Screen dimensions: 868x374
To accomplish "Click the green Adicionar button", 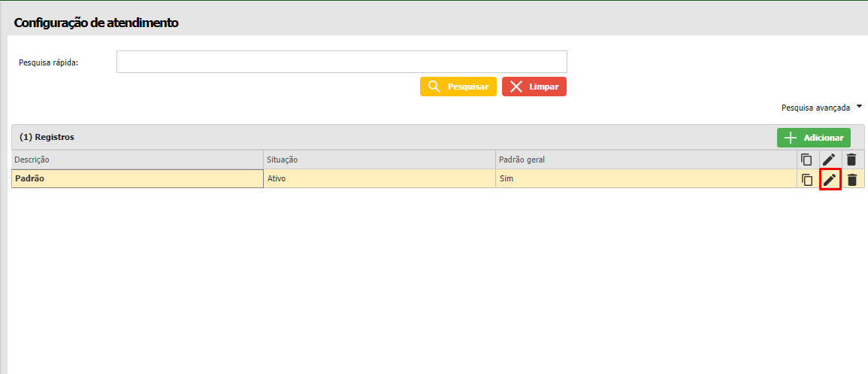I will click(814, 138).
